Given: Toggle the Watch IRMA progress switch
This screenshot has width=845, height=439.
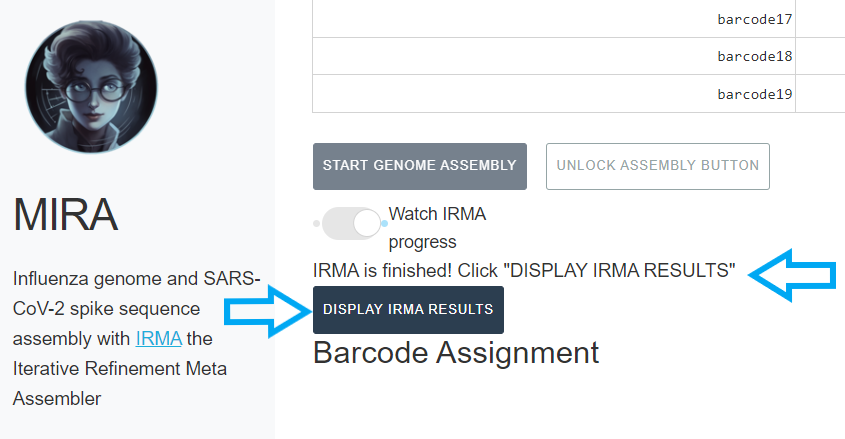Looking at the screenshot, I should point(351,224).
